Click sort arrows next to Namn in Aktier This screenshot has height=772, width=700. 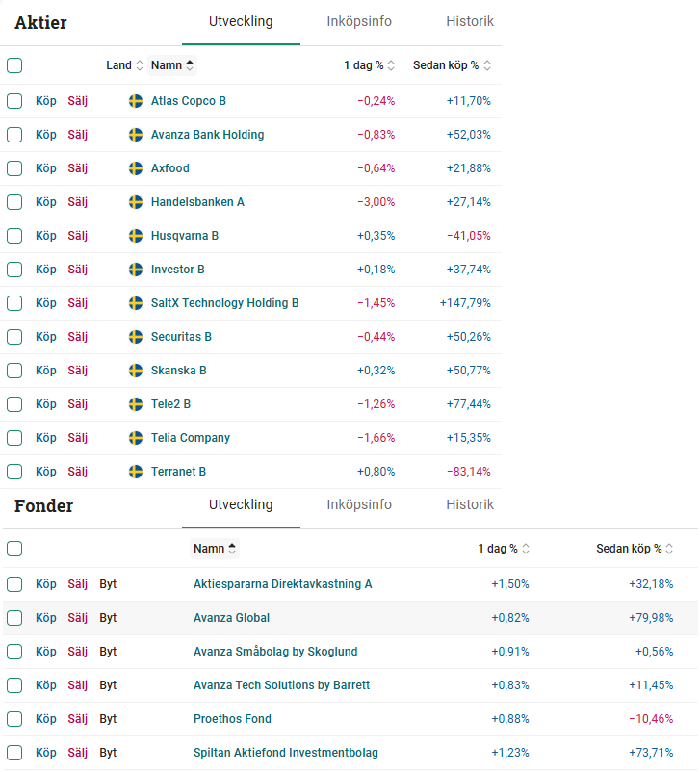[190, 65]
